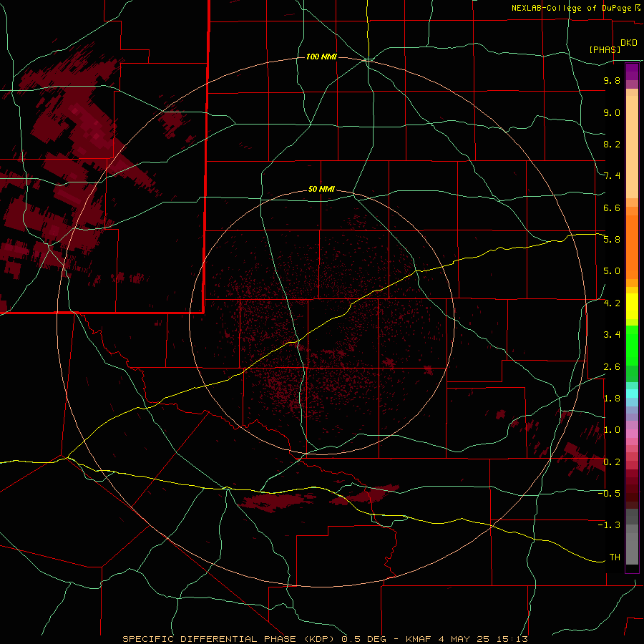This screenshot has width=644, height=644.
Task: Click the [PHAS] legend heading
Action: point(605,49)
